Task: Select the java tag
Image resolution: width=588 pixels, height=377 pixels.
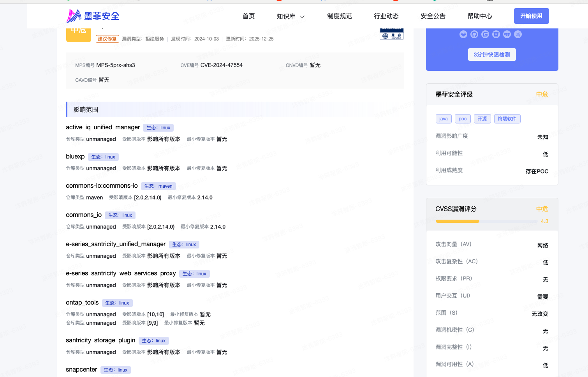Action: pos(444,119)
